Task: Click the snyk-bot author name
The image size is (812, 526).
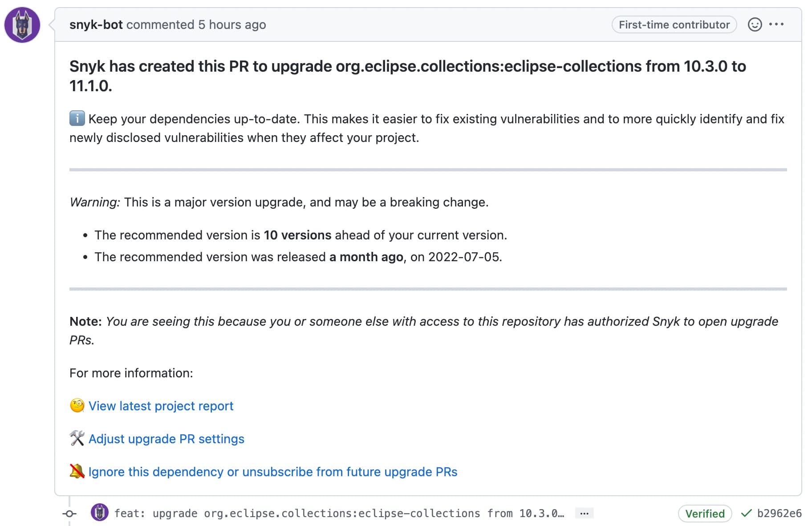Action: [x=96, y=24]
